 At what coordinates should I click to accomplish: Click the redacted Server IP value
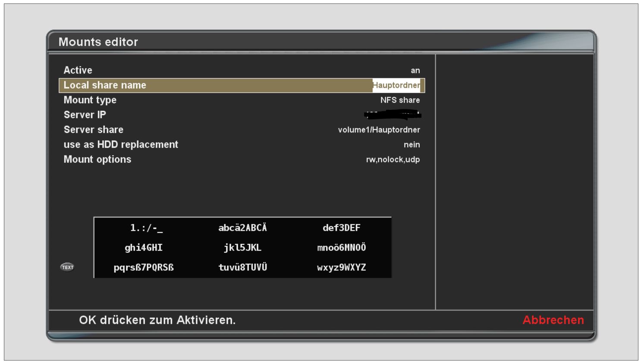(x=393, y=115)
